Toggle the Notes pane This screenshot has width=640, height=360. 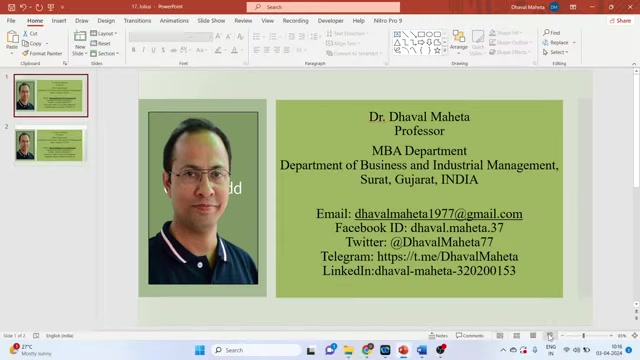438,336
